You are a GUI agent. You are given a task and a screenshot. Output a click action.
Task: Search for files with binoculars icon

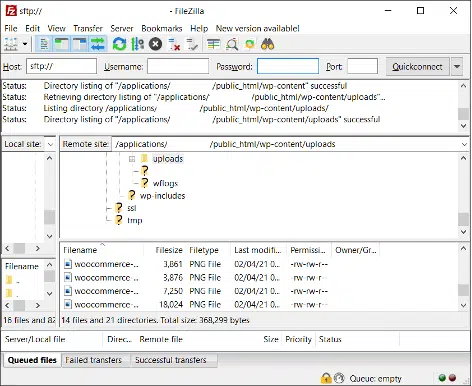click(268, 44)
